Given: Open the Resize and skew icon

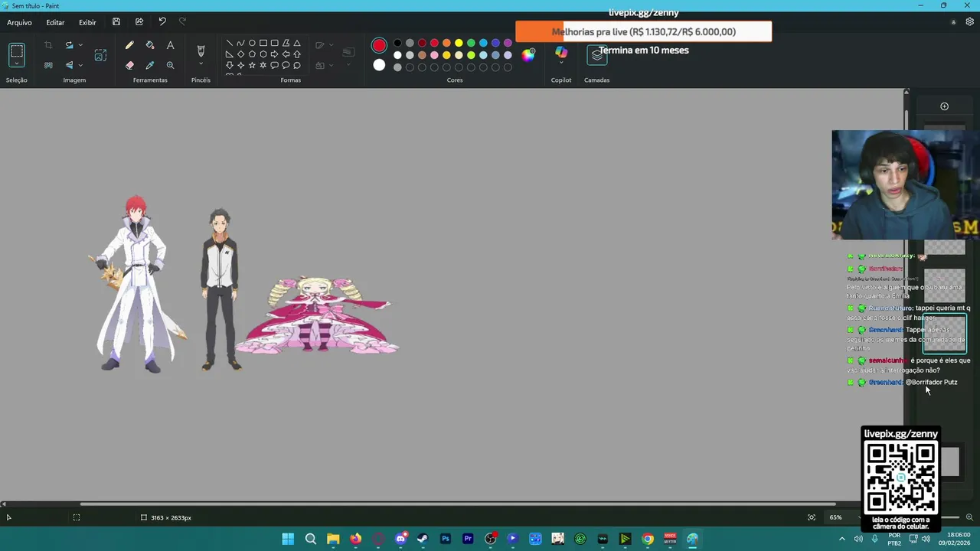Looking at the screenshot, I should 100,55.
